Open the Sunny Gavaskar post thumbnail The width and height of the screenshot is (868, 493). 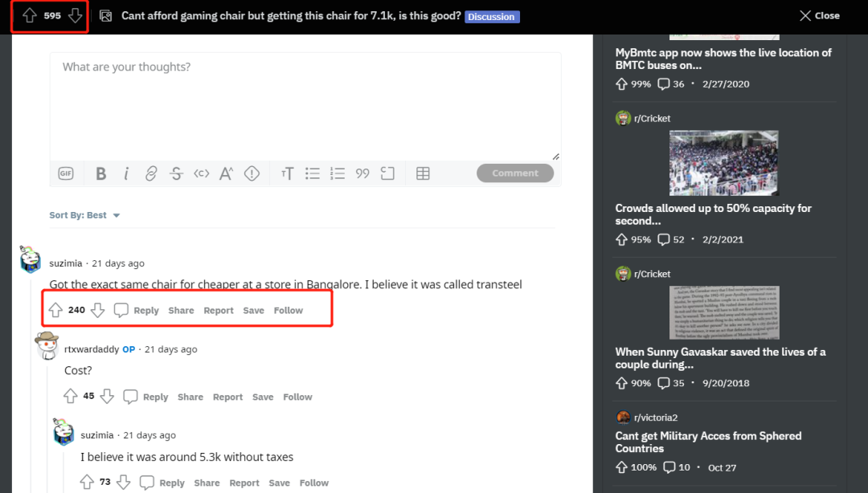pyautogui.click(x=724, y=312)
